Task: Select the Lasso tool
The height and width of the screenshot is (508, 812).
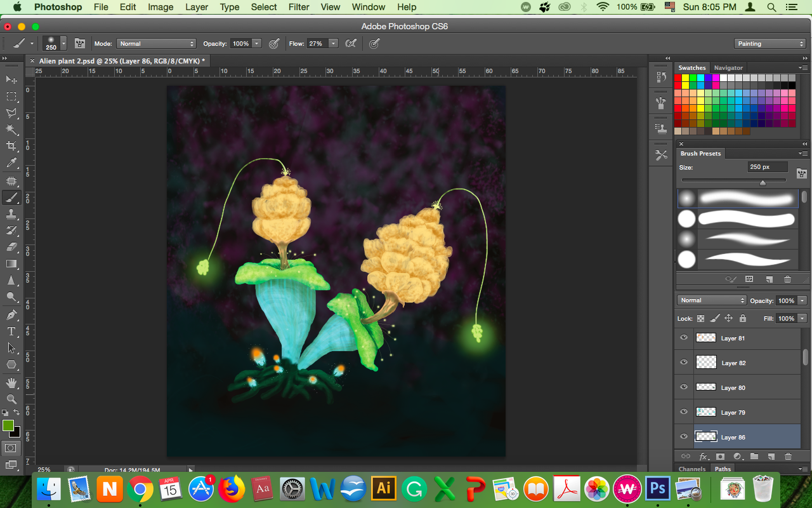Action: pos(11,113)
